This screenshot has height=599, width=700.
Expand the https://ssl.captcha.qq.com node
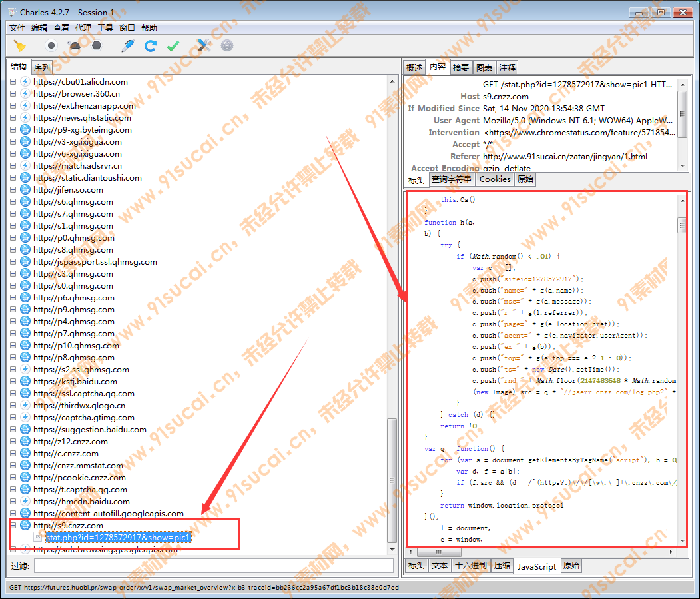(x=13, y=394)
